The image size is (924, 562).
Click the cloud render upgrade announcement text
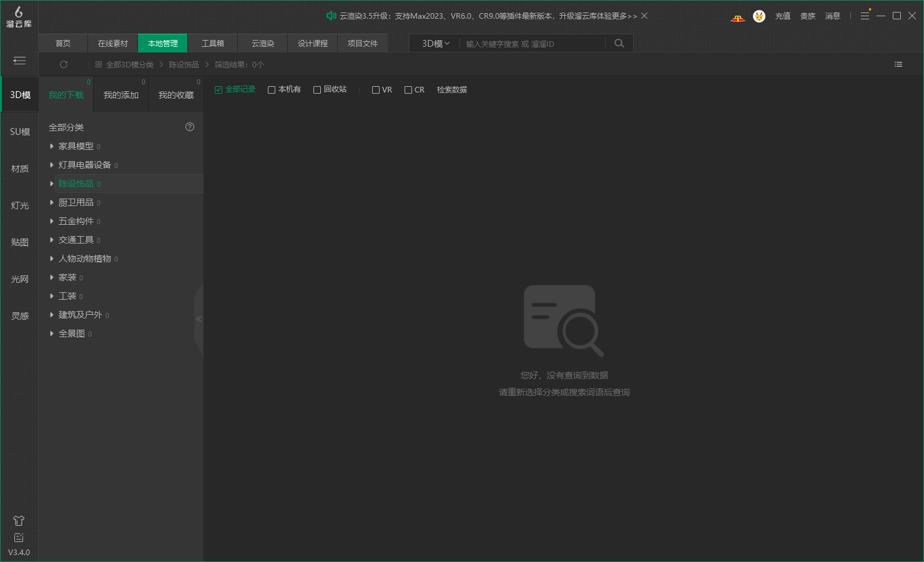tap(488, 16)
